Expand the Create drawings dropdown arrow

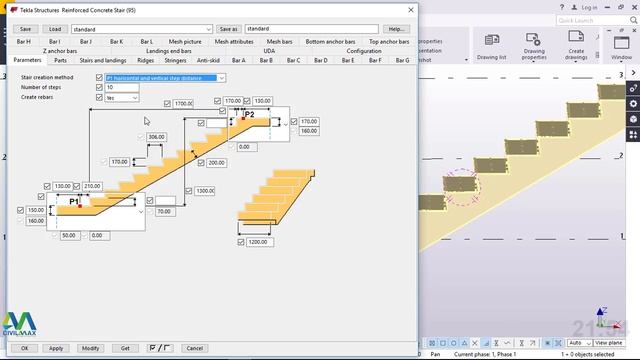pos(576,62)
